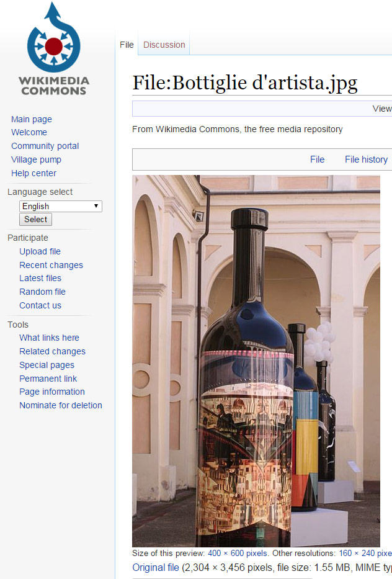Open the Upload file link

click(x=40, y=251)
